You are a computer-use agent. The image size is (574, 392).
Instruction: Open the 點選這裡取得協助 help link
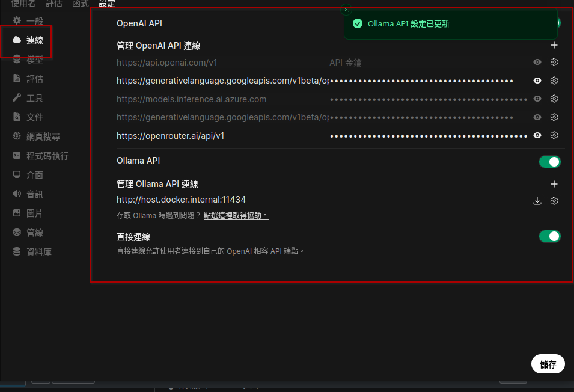(236, 216)
